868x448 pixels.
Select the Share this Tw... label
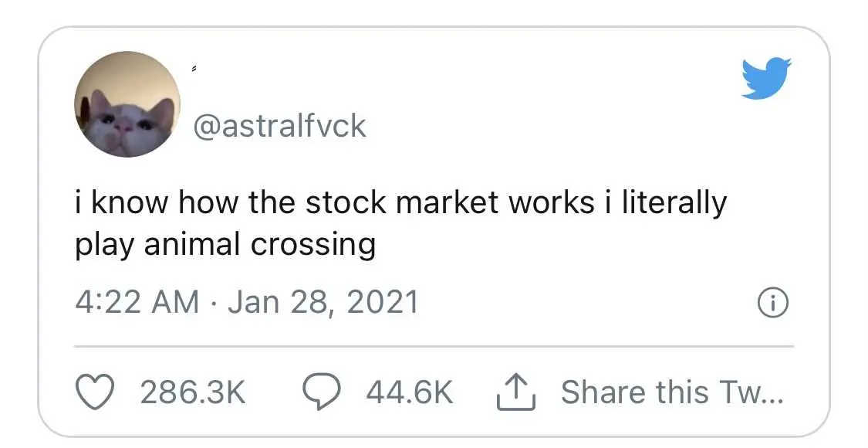(672, 392)
